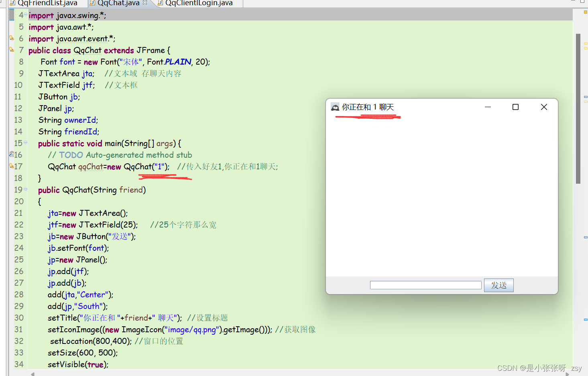Click 'jtf=new JTextField(25);' line

(x=93, y=225)
